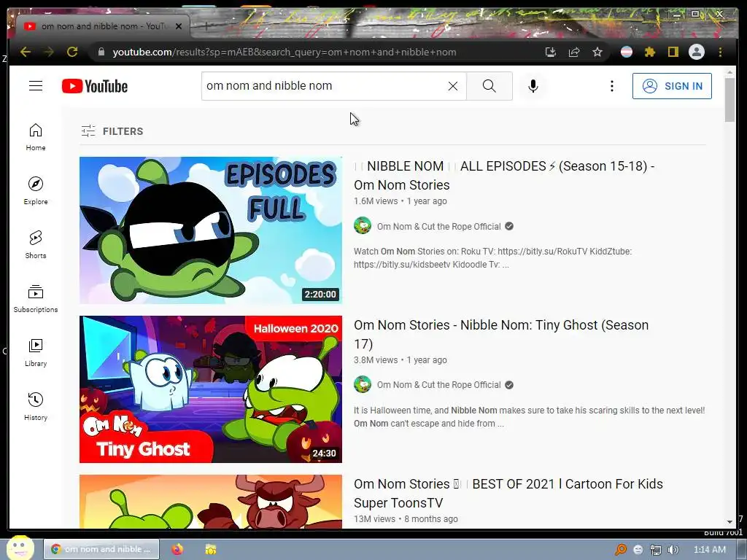Open the volume speaker tray icon
The height and width of the screenshot is (560, 747).
click(673, 550)
